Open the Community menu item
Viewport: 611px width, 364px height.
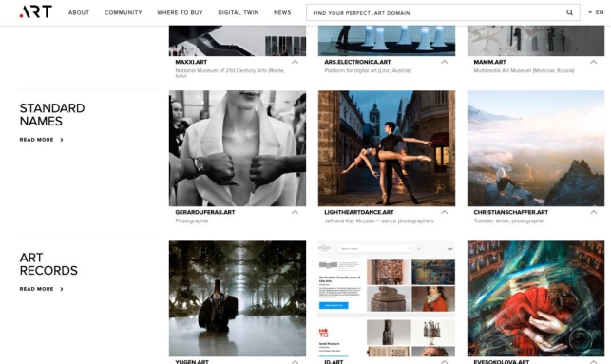point(124,13)
